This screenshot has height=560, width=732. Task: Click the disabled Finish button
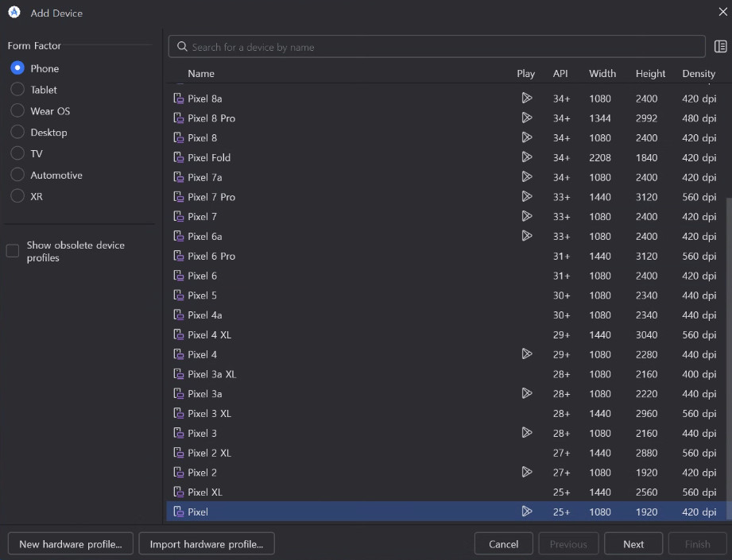[698, 543]
